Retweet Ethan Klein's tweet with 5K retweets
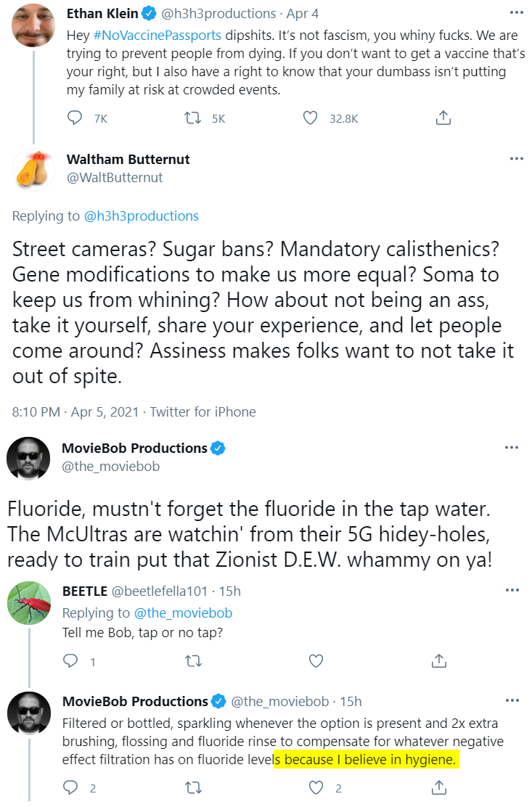This screenshot has height=807, width=532. (193, 118)
